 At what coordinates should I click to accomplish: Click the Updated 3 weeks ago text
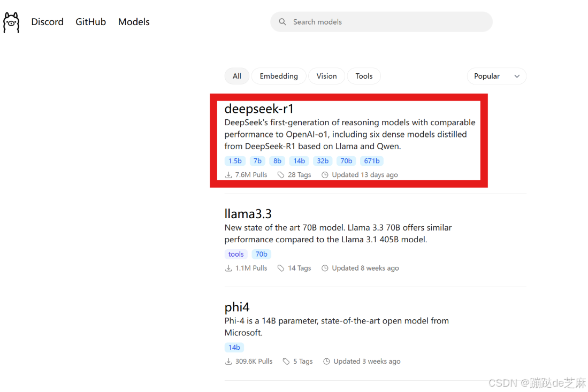click(x=367, y=362)
